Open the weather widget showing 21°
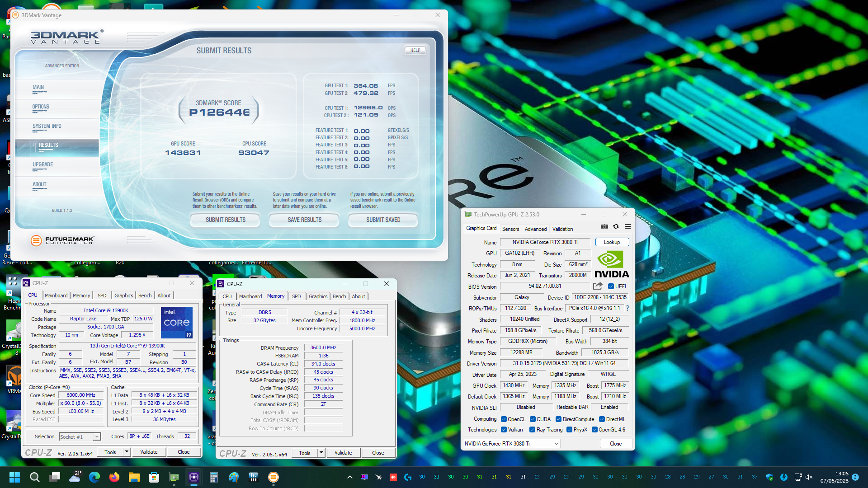The image size is (868, 488). pos(75,476)
